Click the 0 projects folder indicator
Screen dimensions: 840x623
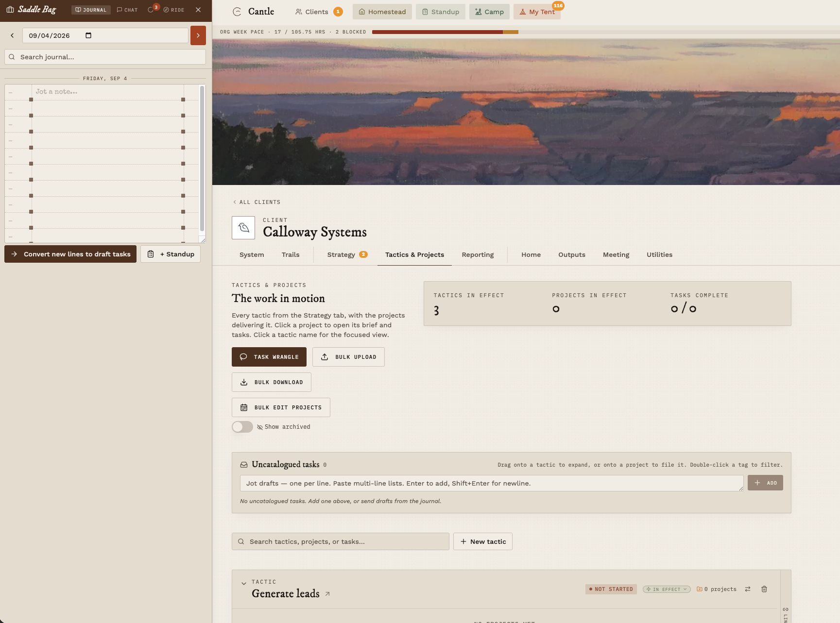pyautogui.click(x=717, y=589)
